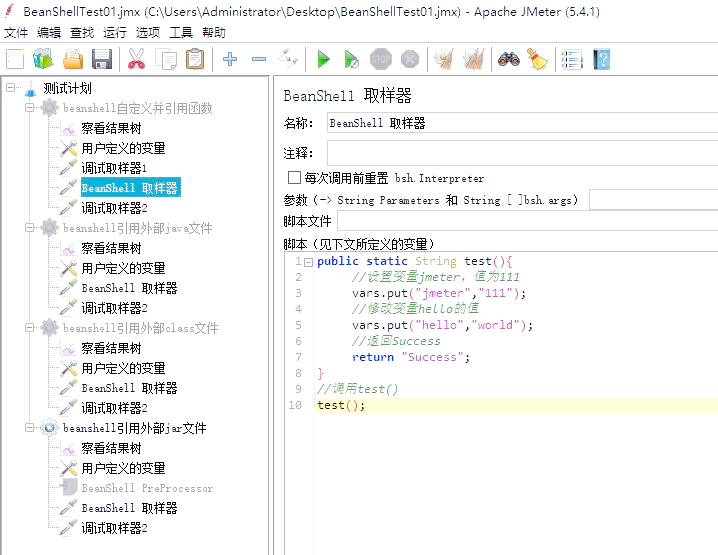Click Start no pauses icon

[x=352, y=60]
